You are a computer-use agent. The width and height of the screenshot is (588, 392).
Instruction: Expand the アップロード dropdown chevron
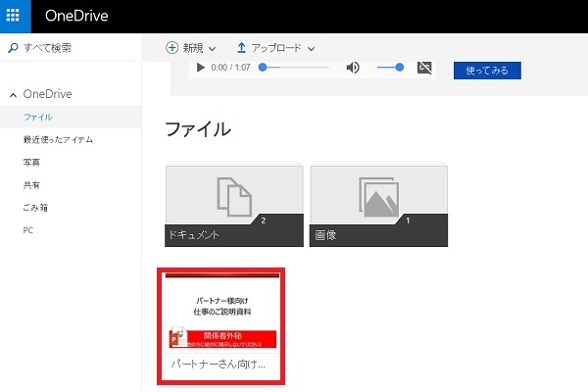(311, 48)
